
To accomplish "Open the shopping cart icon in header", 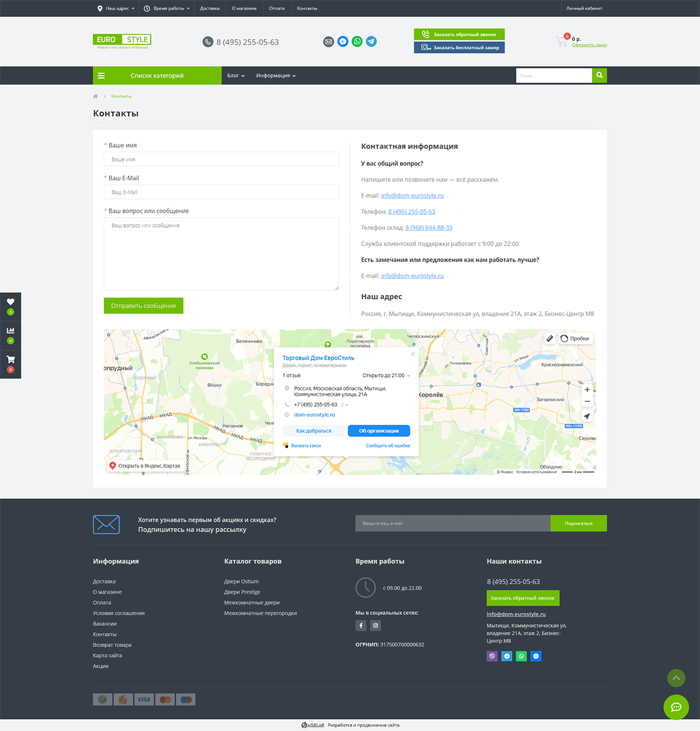I will coord(562,41).
